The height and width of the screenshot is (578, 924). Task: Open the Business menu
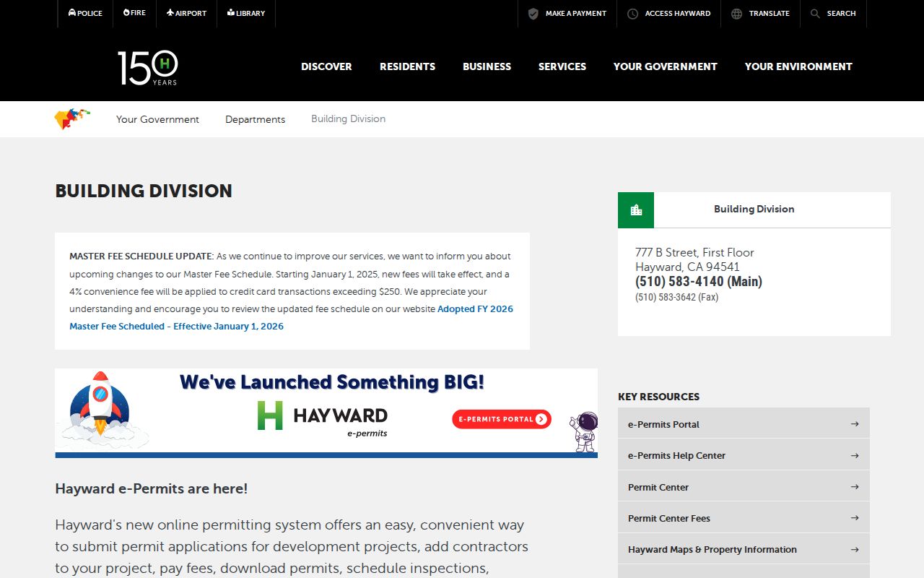[487, 66]
